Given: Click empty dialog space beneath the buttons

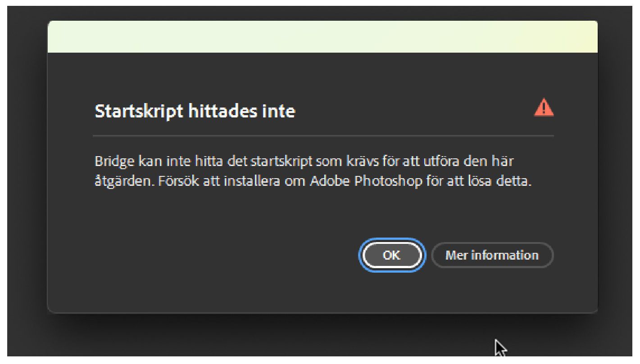Looking at the screenshot, I should pos(322,292).
